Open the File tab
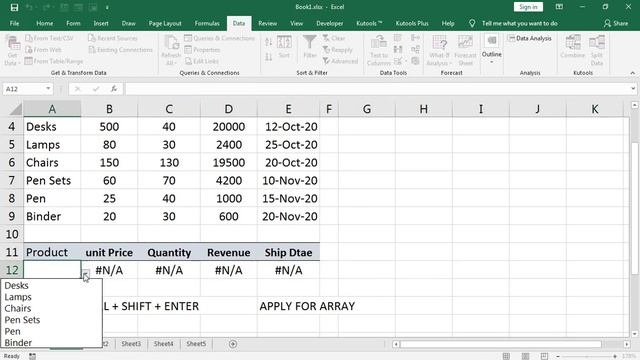The height and width of the screenshot is (360, 640). pos(14,23)
